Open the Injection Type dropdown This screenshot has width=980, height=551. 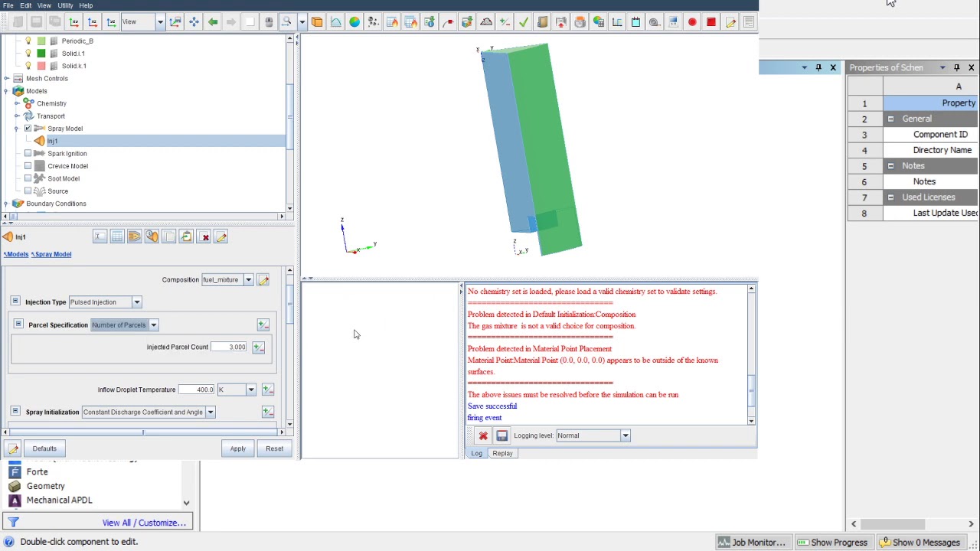(136, 302)
